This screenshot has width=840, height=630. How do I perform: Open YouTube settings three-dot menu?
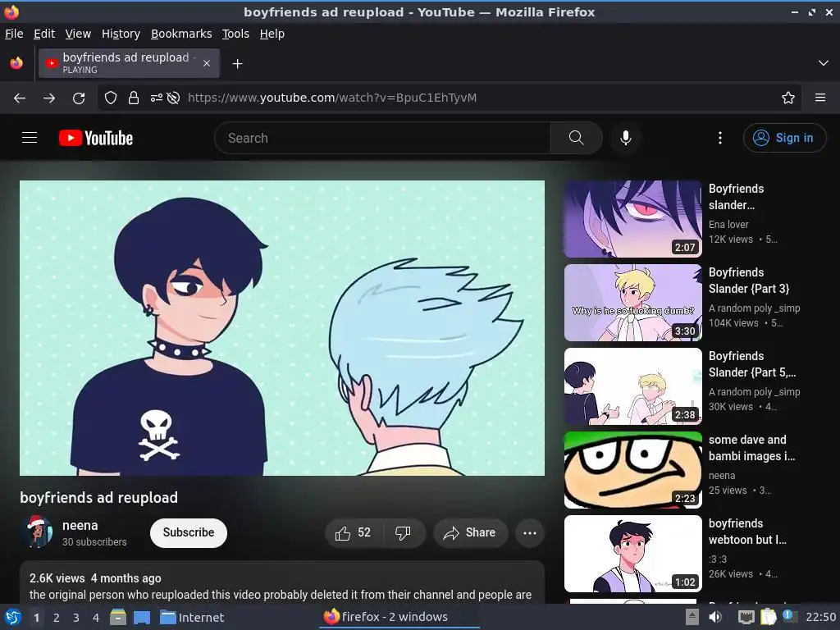720,138
